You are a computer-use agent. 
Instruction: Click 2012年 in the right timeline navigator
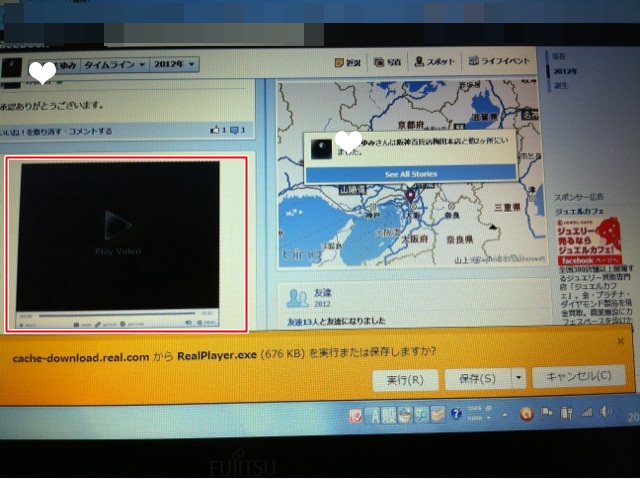coord(565,71)
